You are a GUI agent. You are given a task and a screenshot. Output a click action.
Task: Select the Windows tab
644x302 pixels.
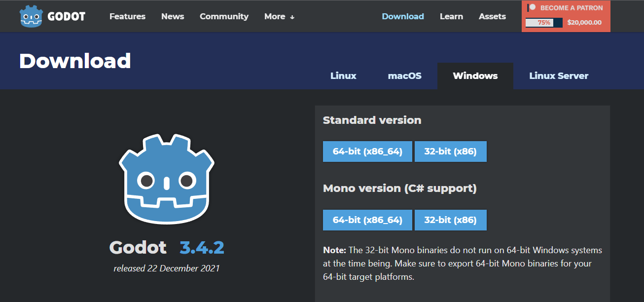475,76
